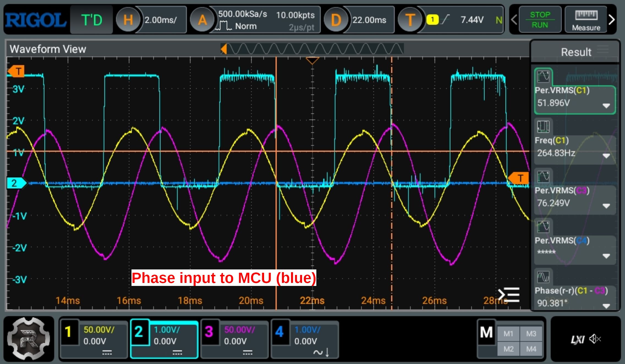The image size is (625, 364).
Task: Expand the Per.VRMS(C1) result dropdown arrow
Action: [606, 106]
